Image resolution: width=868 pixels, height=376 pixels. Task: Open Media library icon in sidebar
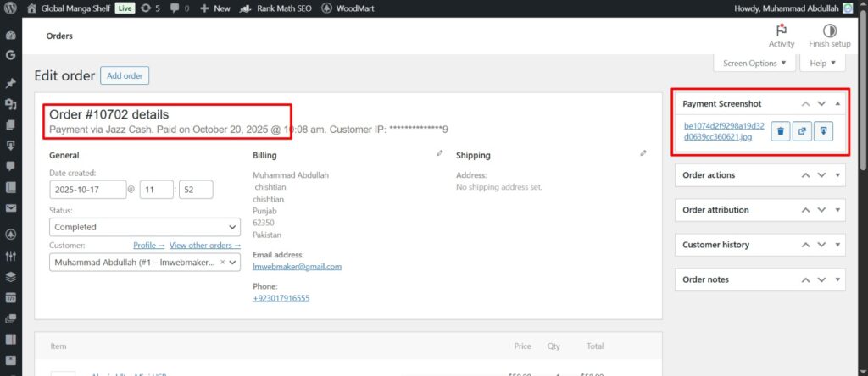10,104
